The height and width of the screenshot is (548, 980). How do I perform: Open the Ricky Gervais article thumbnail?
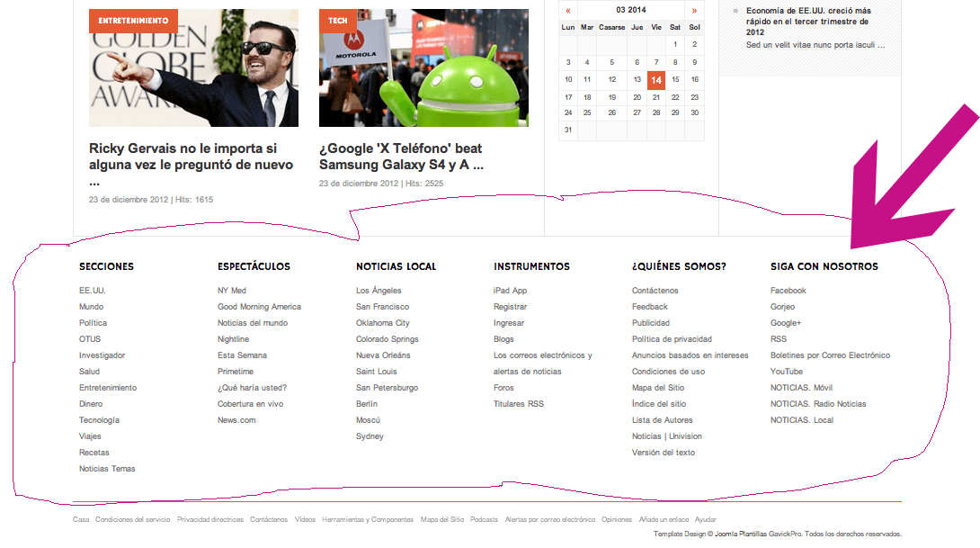pyautogui.click(x=193, y=67)
